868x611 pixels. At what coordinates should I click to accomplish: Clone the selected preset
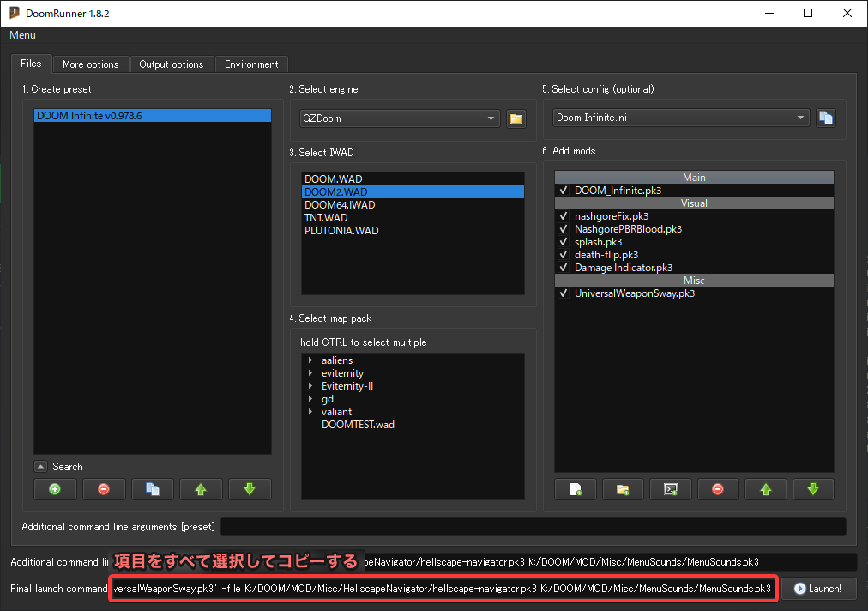pos(152,489)
